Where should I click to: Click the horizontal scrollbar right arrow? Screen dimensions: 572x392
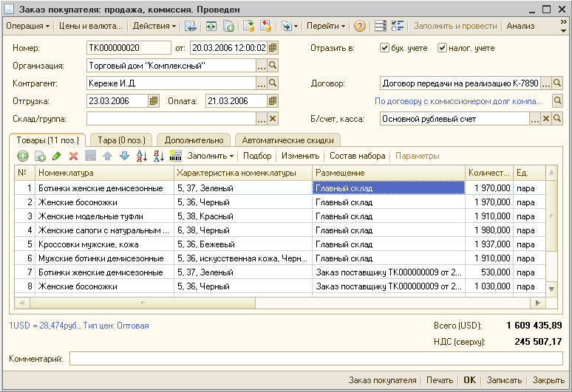click(538, 303)
